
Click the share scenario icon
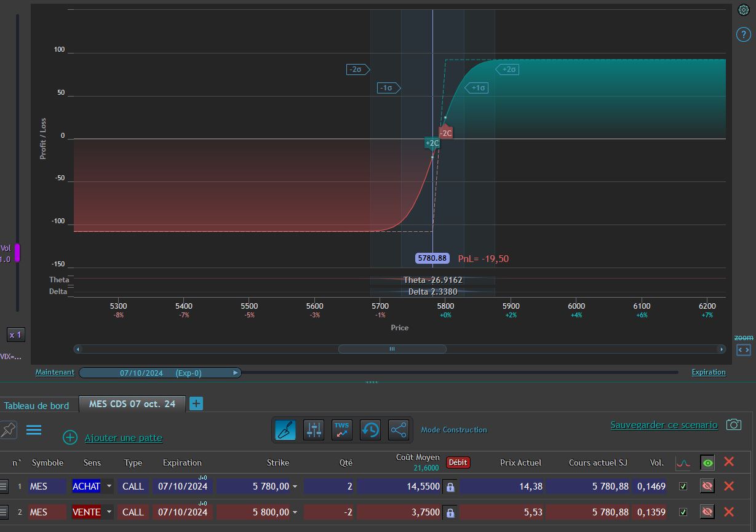tap(399, 430)
